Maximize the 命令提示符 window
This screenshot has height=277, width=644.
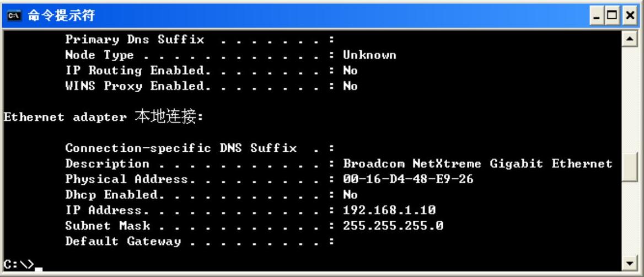tap(611, 16)
